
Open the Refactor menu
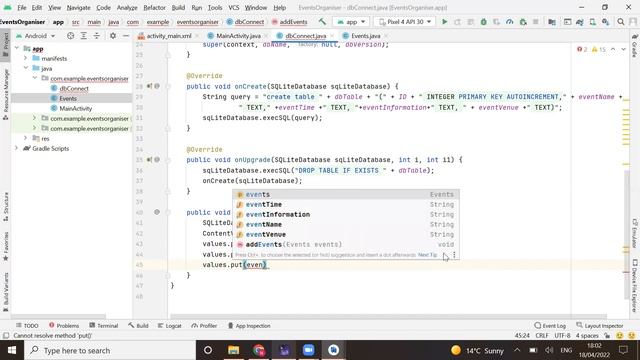(x=154, y=7)
